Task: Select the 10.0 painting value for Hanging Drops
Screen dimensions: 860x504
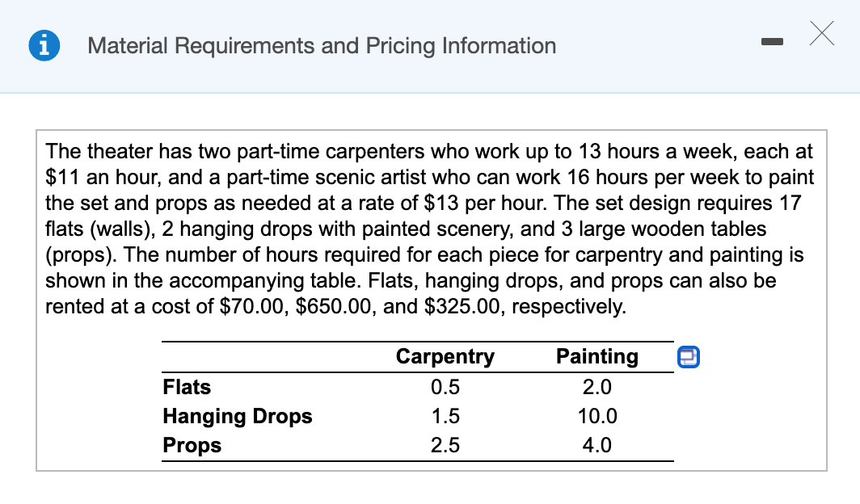Action: pyautogui.click(x=597, y=416)
